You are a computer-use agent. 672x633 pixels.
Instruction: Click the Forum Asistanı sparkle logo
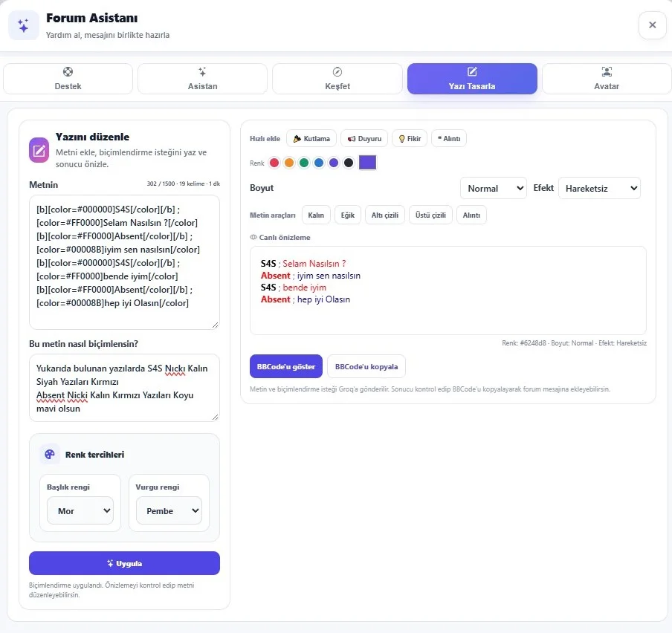pyautogui.click(x=24, y=25)
